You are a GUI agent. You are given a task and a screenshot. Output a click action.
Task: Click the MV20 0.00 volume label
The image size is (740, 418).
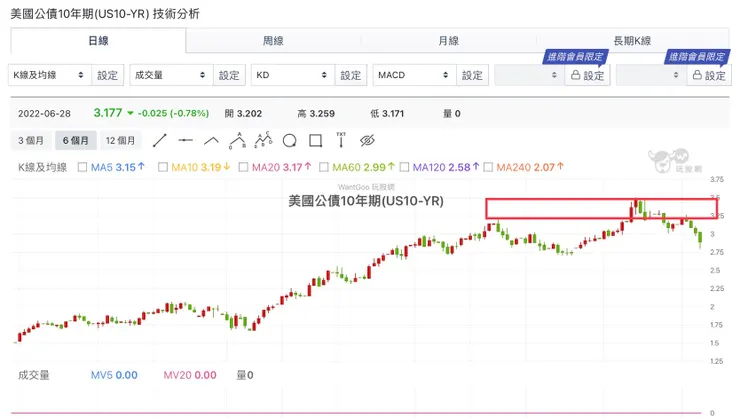190,376
